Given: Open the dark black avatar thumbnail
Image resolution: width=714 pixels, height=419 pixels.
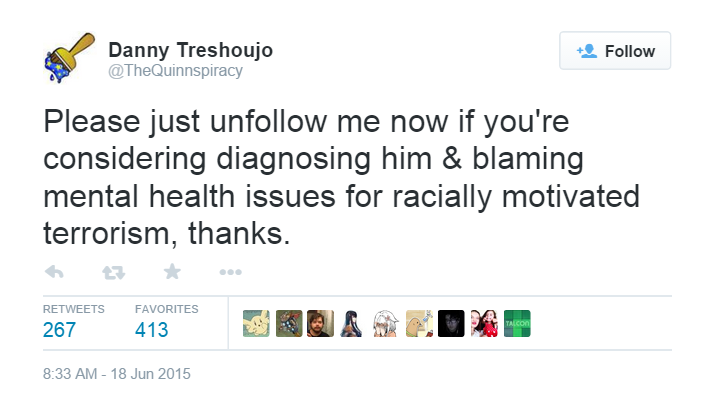Looking at the screenshot, I should pyautogui.click(x=451, y=323).
